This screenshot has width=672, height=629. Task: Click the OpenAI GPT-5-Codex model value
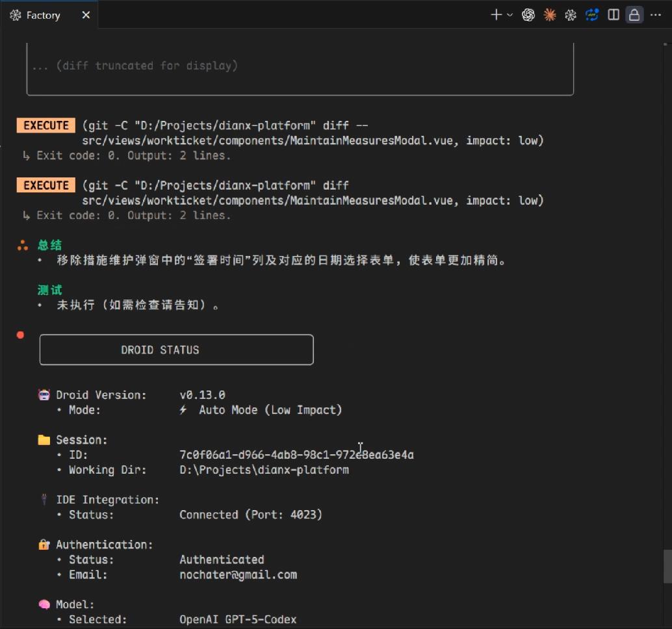(x=238, y=619)
